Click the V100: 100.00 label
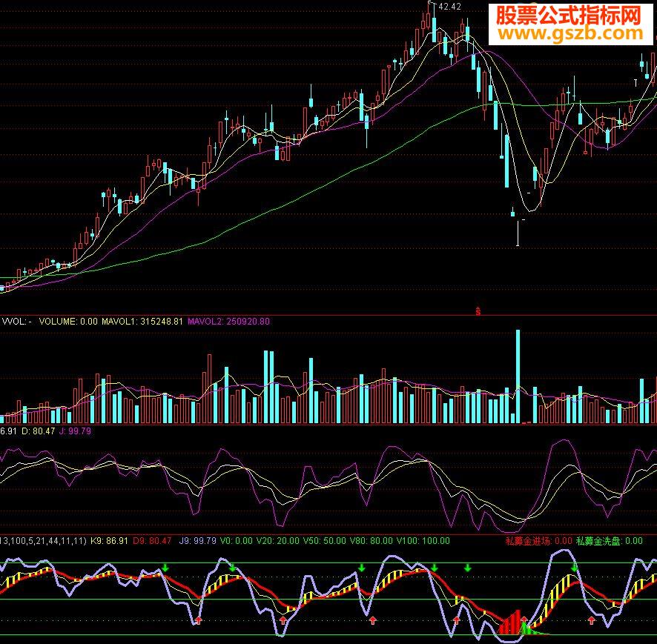Screen dimensions: 657x644 pyautogui.click(x=423, y=540)
